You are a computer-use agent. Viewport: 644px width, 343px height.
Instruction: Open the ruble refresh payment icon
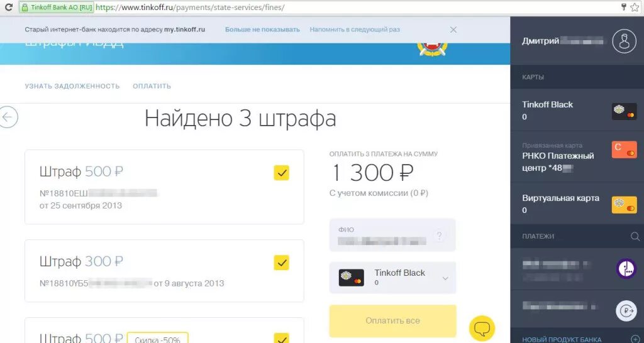[626, 310]
